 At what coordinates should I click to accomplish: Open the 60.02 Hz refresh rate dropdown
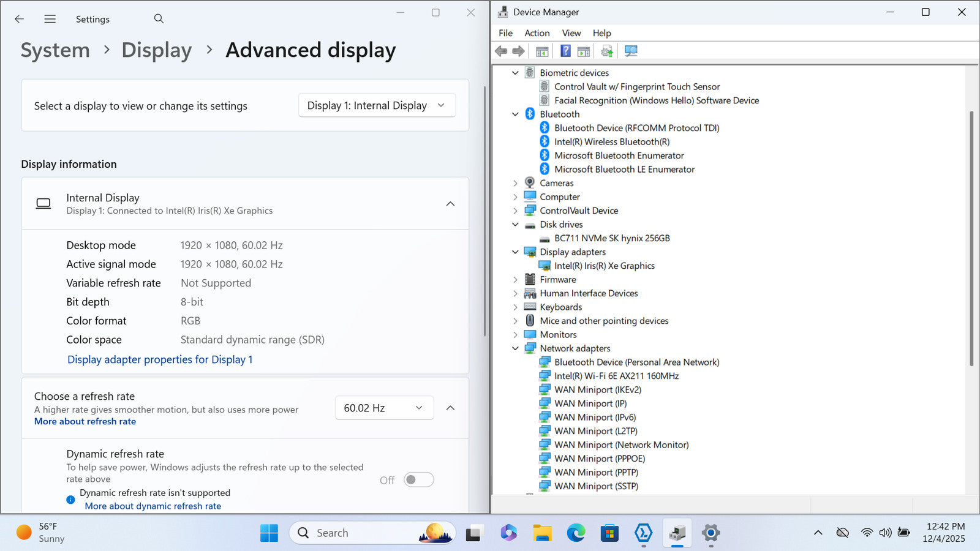(x=384, y=408)
